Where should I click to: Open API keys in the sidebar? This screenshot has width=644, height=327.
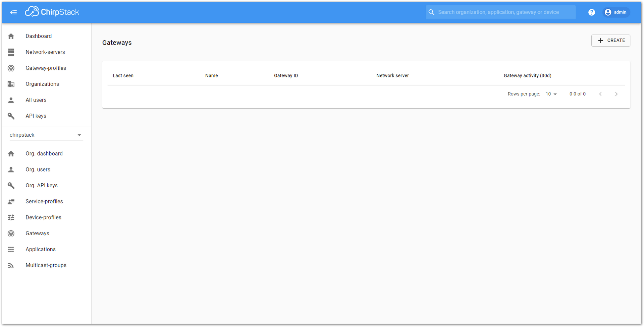pos(46,116)
